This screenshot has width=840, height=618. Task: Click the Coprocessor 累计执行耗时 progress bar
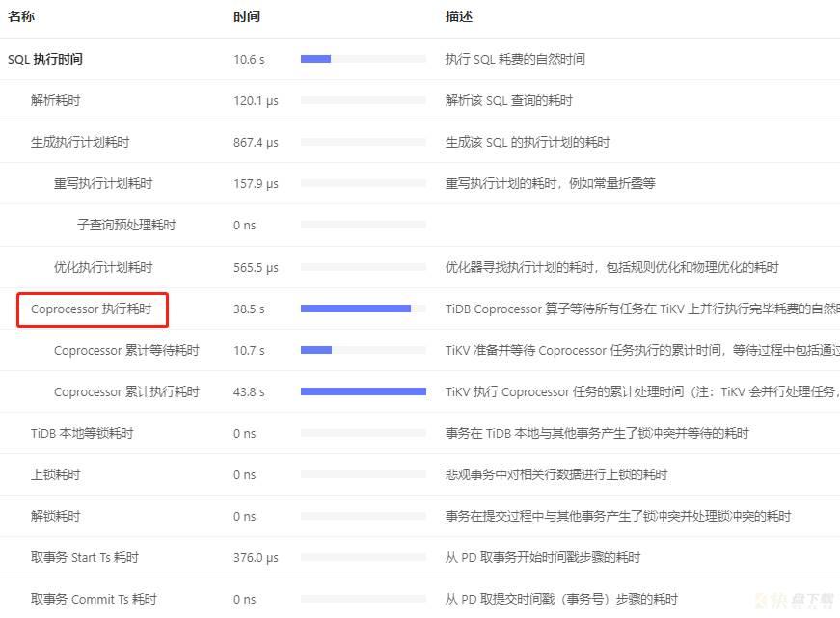364,391
